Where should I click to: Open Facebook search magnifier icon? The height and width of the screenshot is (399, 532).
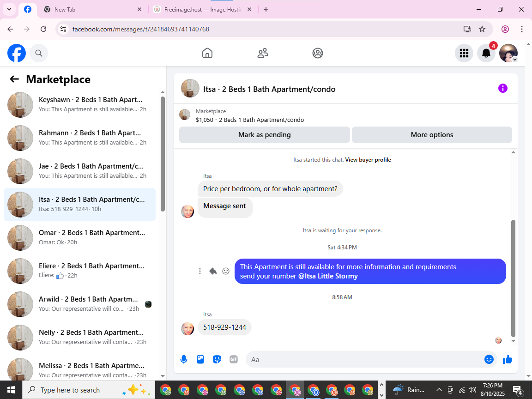[39, 53]
